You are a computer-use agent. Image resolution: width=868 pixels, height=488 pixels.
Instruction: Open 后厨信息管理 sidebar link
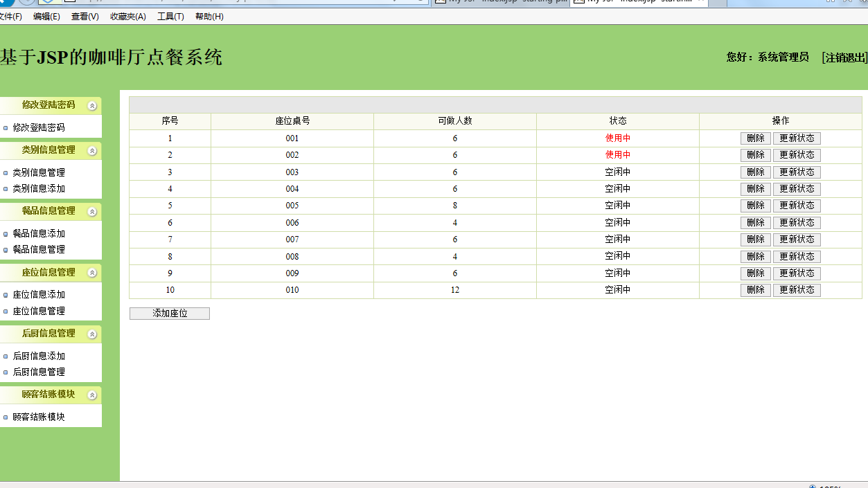39,372
